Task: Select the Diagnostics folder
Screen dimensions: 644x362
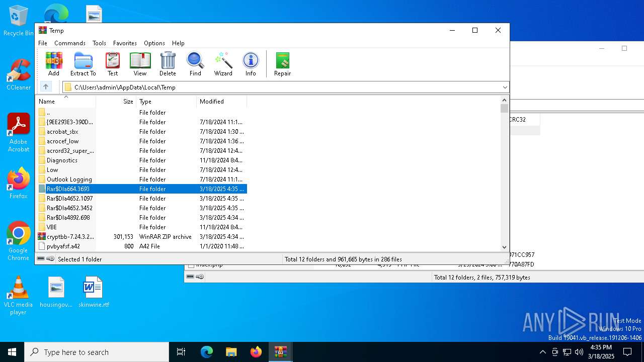Action: [x=142, y=160]
